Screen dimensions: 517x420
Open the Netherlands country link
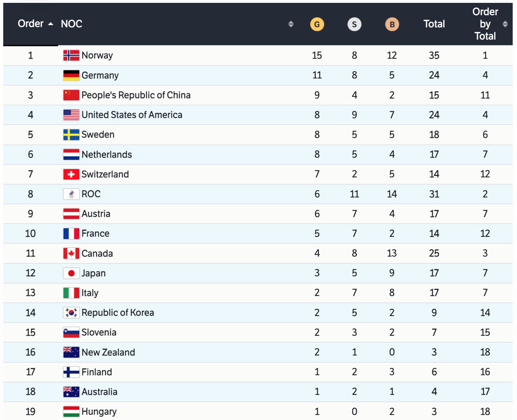[107, 155]
